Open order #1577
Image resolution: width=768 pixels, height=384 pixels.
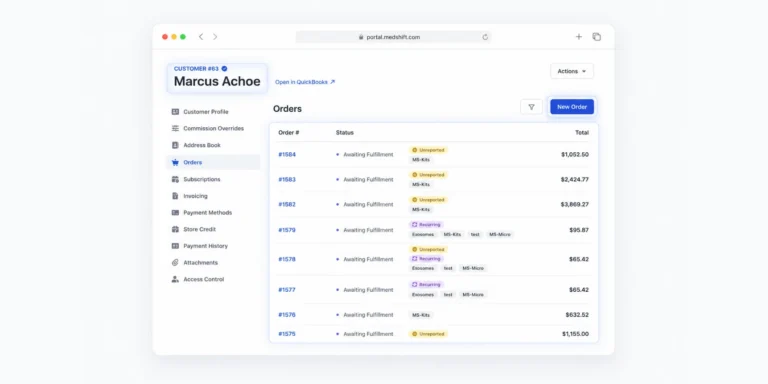click(x=287, y=289)
